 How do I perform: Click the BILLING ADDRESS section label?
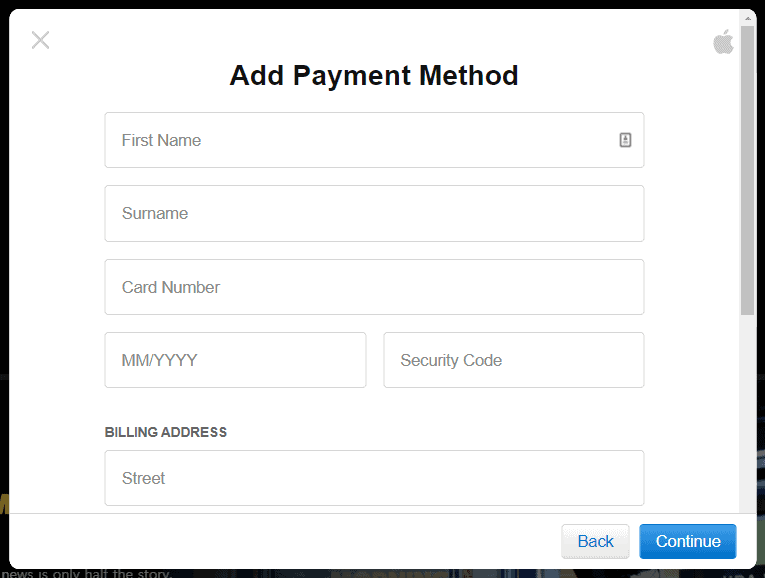pyautogui.click(x=166, y=432)
